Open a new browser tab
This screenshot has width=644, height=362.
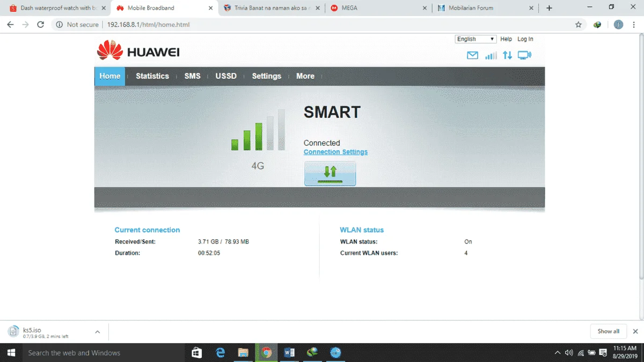point(549,8)
